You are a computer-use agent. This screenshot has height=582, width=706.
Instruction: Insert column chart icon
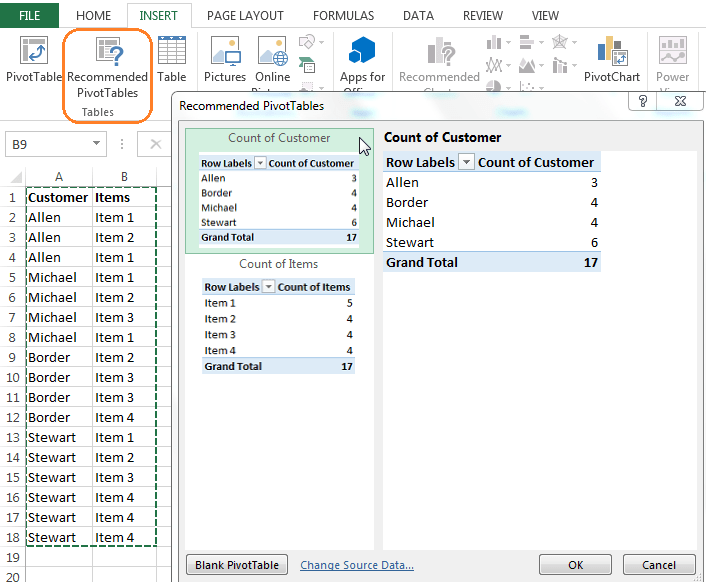[494, 42]
